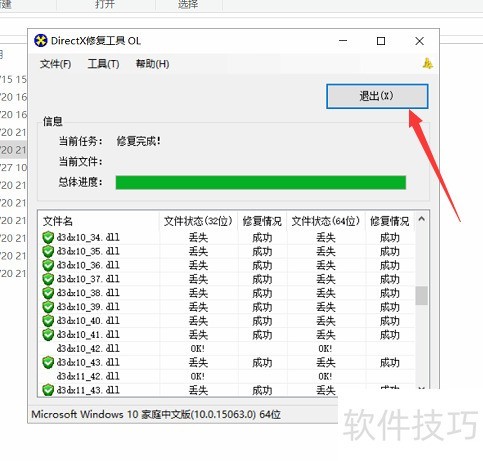Click the 退出(X) button
The height and width of the screenshot is (461, 483).
coord(377,96)
